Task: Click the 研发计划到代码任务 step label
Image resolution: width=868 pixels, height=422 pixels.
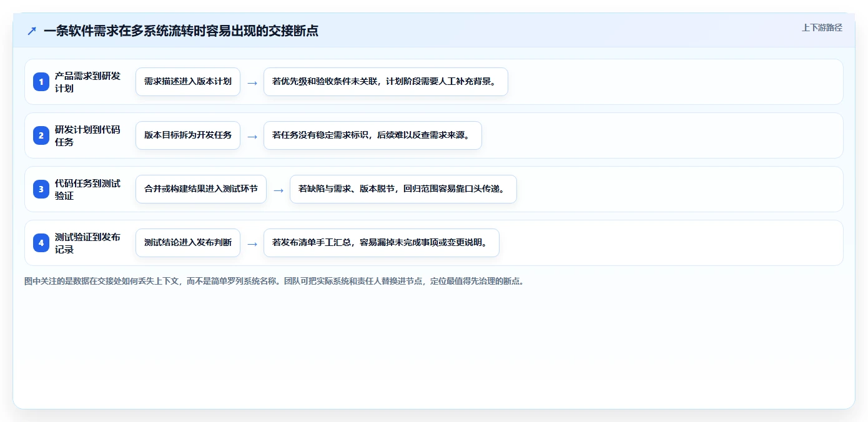Action: tap(88, 135)
